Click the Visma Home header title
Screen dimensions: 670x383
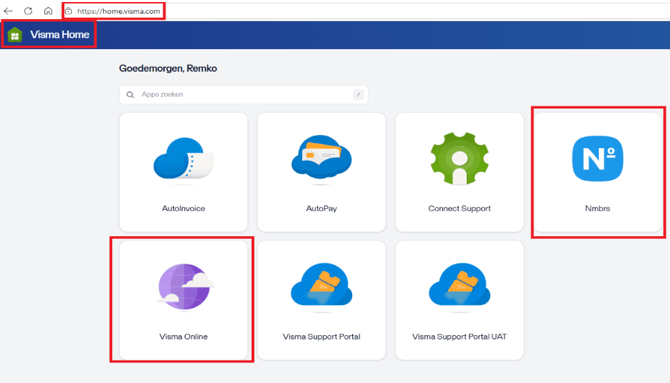[60, 35]
